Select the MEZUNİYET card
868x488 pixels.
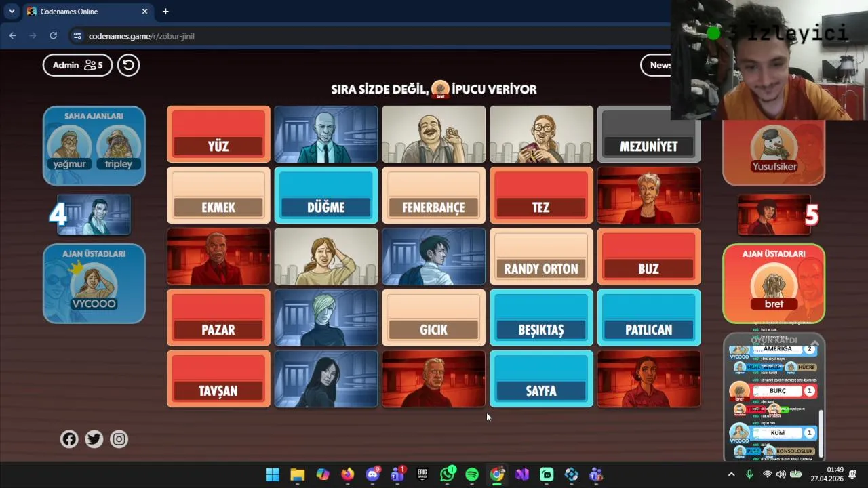(x=649, y=134)
